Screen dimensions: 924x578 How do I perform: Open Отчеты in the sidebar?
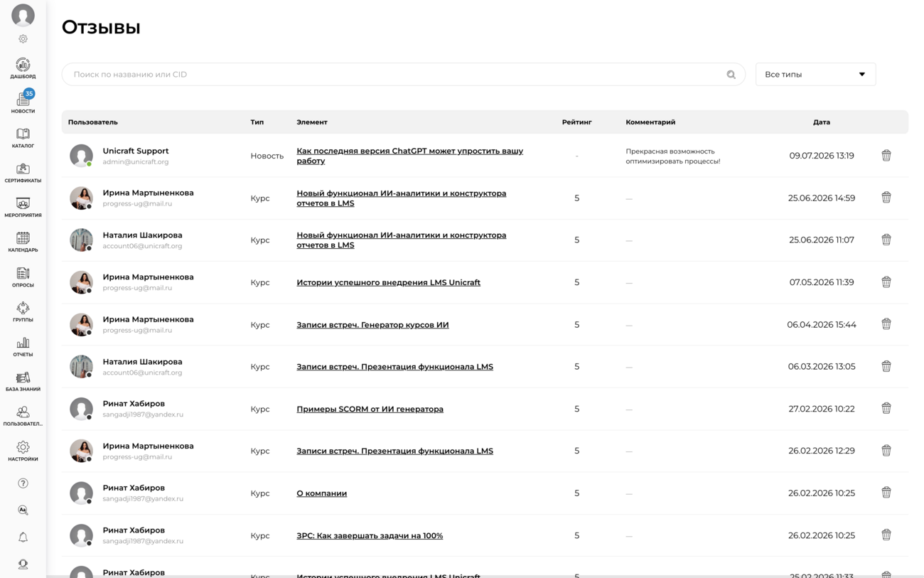point(23,347)
